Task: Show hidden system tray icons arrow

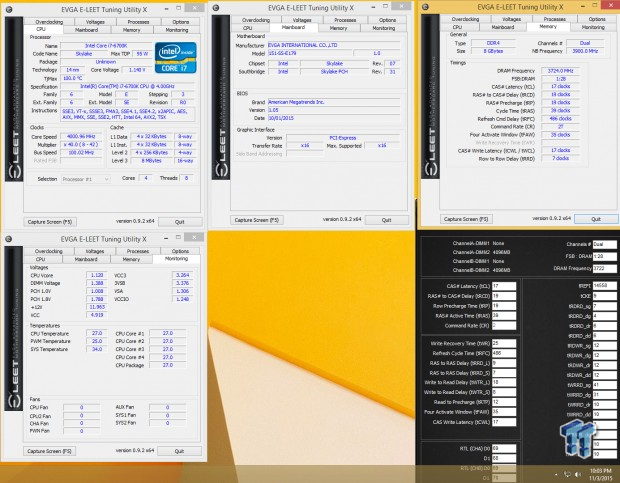Action: [x=556, y=474]
